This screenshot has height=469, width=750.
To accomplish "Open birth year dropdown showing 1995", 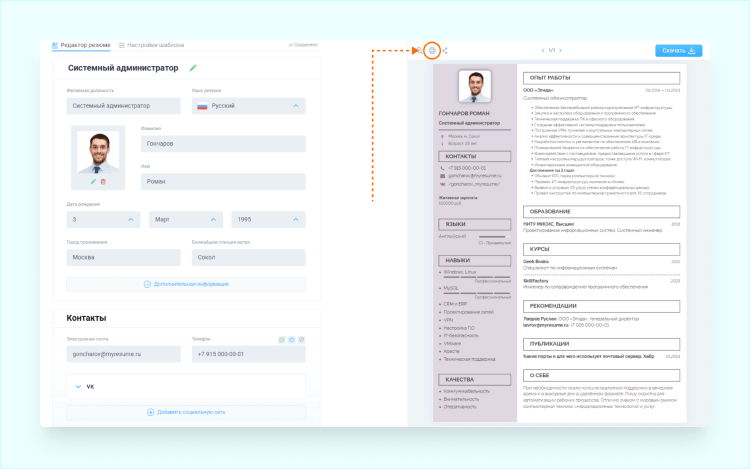I will pyautogui.click(x=268, y=219).
